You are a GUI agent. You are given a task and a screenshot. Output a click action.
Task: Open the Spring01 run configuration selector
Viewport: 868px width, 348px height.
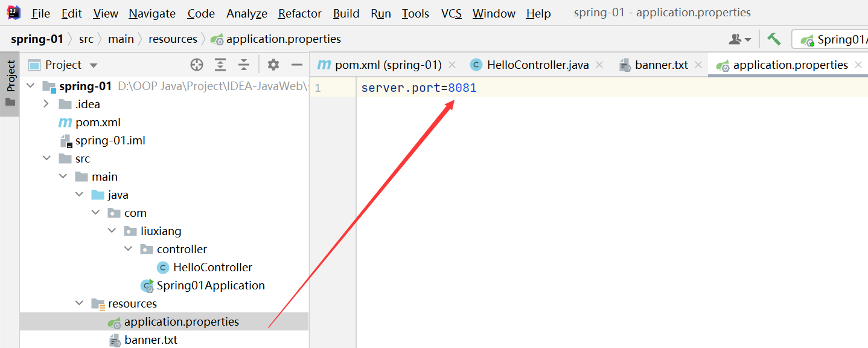click(833, 39)
